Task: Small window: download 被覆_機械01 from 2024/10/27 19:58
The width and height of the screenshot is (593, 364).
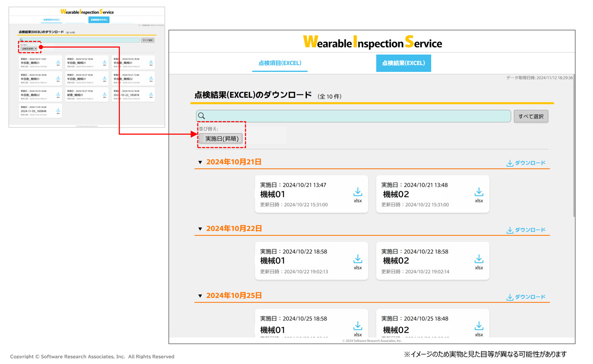Action: [105, 95]
